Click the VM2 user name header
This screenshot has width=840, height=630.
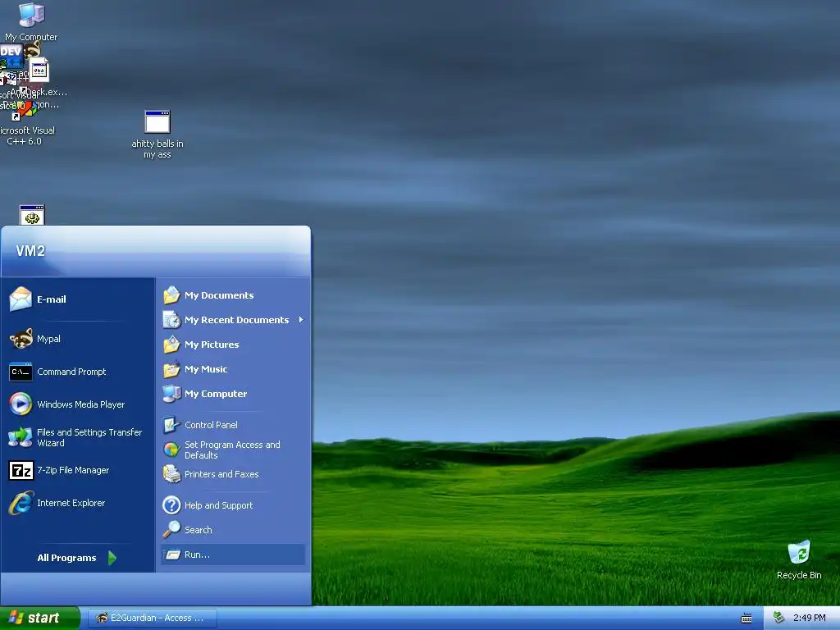[30, 251]
